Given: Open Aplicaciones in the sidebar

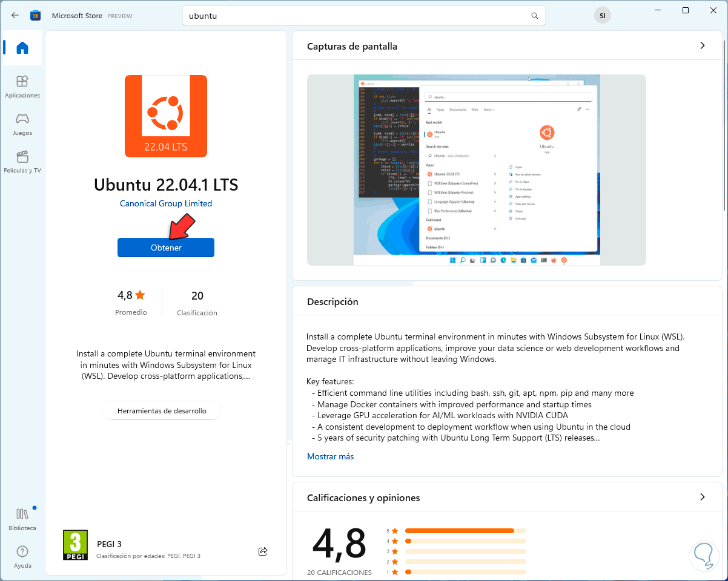Looking at the screenshot, I should coord(22,87).
